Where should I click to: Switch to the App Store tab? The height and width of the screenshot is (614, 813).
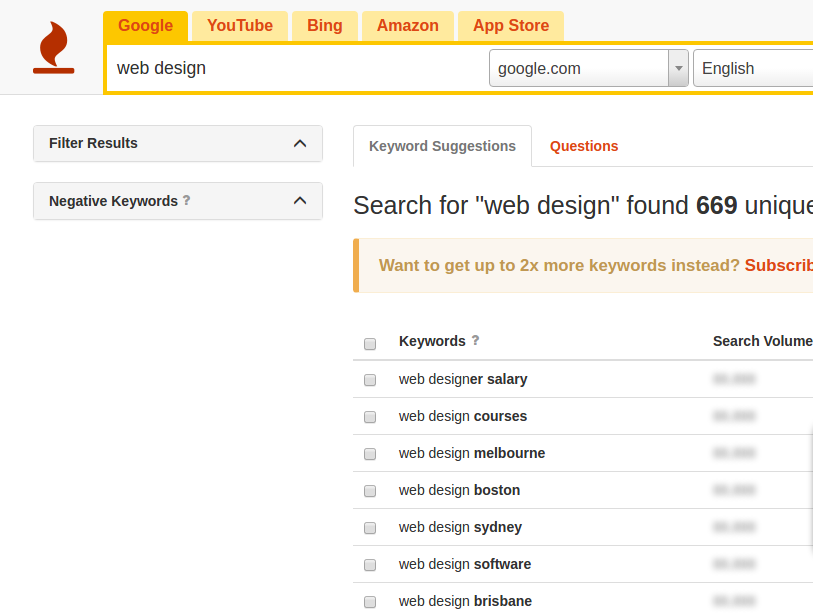click(x=511, y=26)
